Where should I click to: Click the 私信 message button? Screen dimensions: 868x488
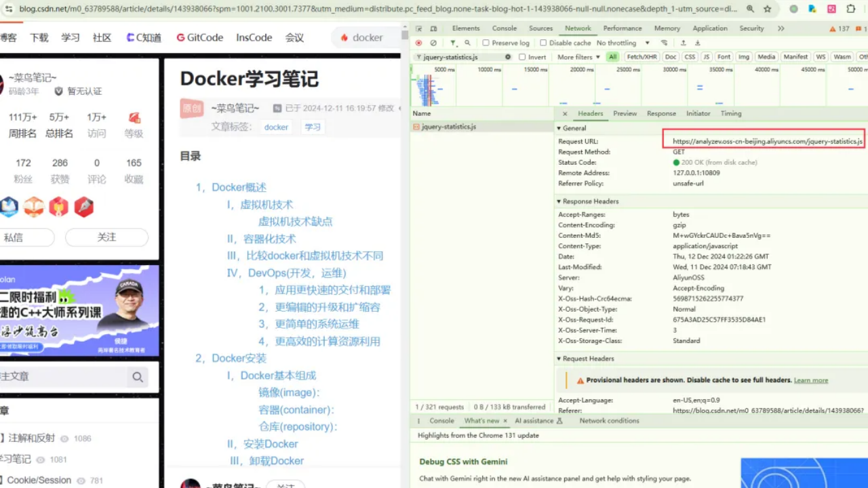(14, 237)
